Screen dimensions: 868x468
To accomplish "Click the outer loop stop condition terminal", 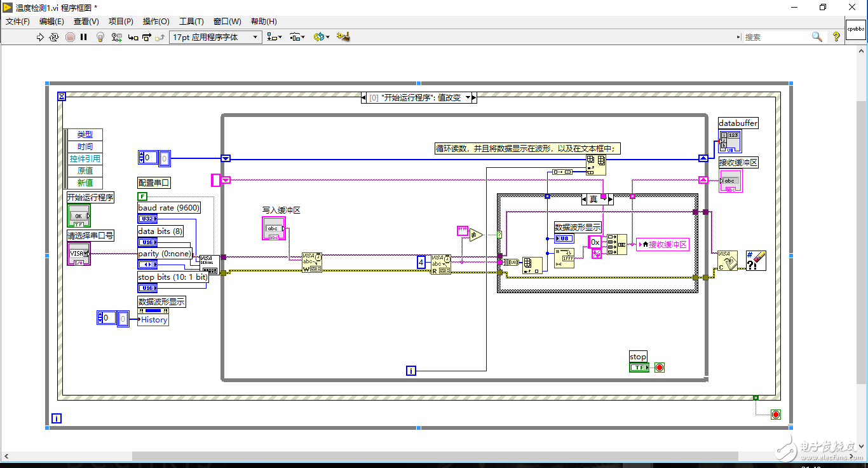I will (x=775, y=415).
